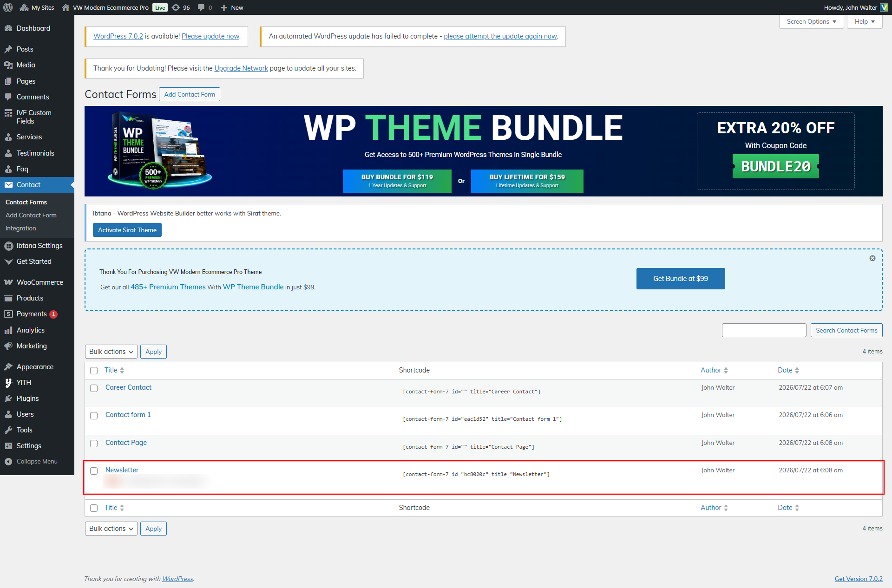This screenshot has width=892, height=588.
Task: Open the comments bubble icon in admin bar
Action: click(201, 7)
